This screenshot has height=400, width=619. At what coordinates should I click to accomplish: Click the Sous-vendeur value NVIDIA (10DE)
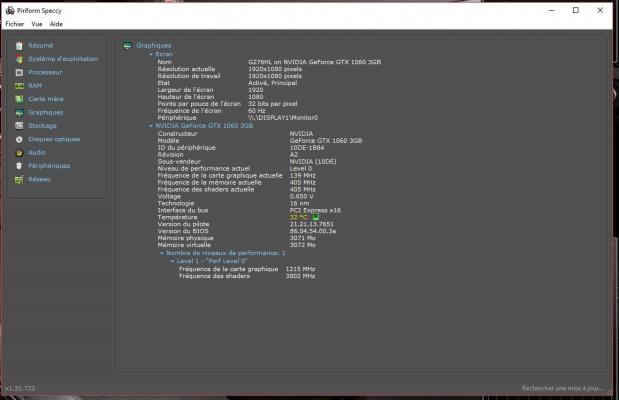(x=313, y=162)
